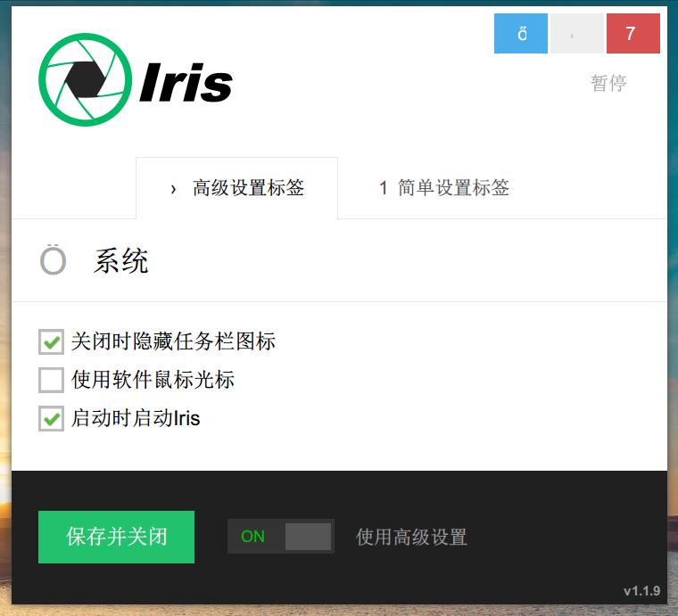Screen dimensions: 678x616
Task: Click the 暂停 (pause) link
Action: (x=608, y=83)
